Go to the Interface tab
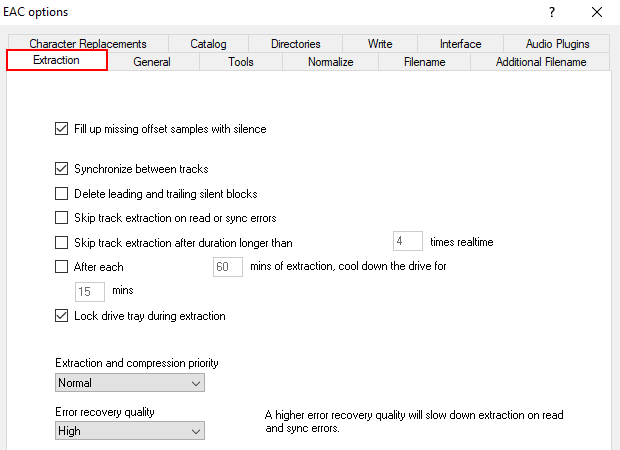Screen dimensions: 620x450 [460, 43]
